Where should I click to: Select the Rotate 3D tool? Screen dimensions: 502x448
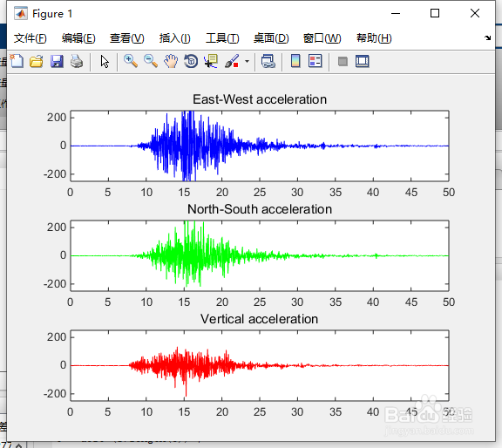[x=191, y=61]
